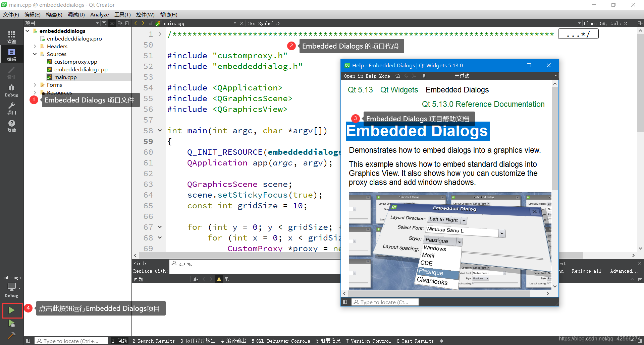Image resolution: width=644 pixels, height=345 pixels.
Task: Click Open in Help Mode
Action: 367,76
